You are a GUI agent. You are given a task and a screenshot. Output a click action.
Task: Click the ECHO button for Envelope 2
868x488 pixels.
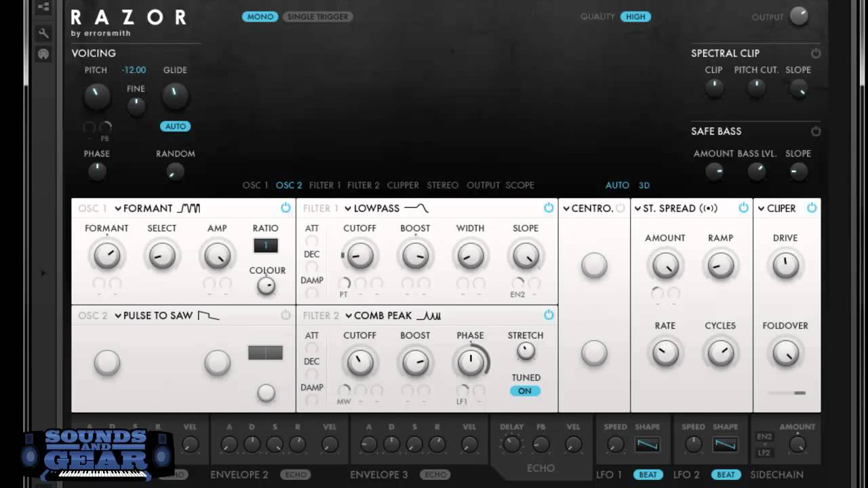pyautogui.click(x=296, y=474)
